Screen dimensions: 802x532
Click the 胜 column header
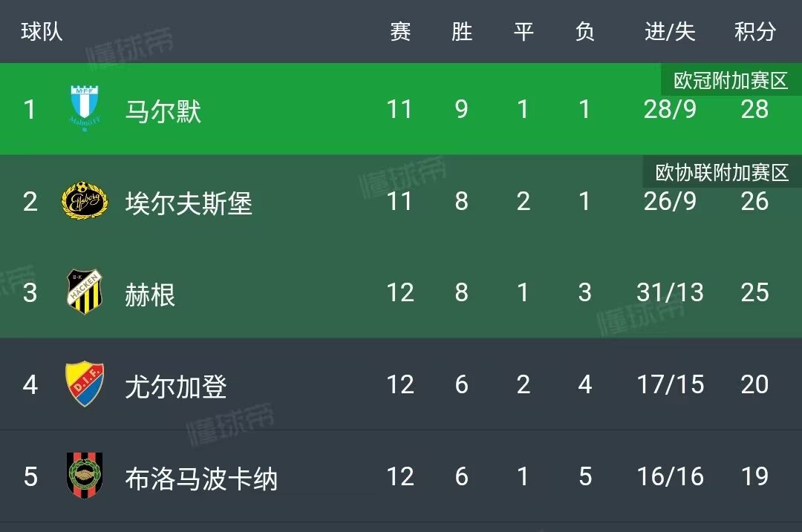pos(462,32)
